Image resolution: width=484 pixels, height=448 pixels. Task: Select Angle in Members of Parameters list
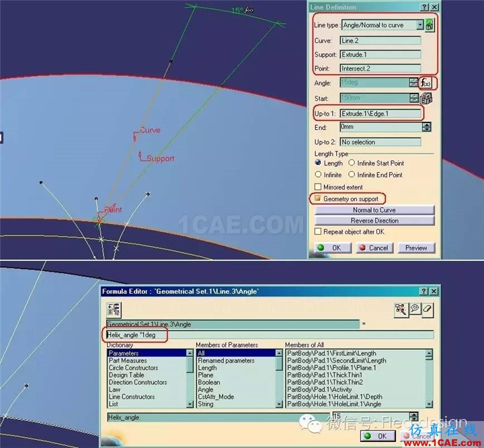[236, 389]
